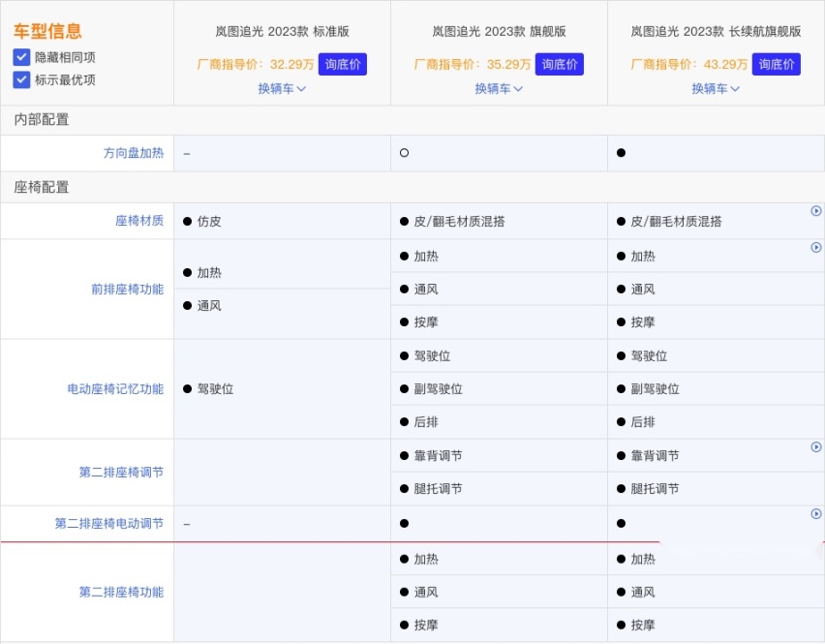Select 岚图追光 2023款 旗舰版 title
The image size is (825, 644).
(x=499, y=32)
